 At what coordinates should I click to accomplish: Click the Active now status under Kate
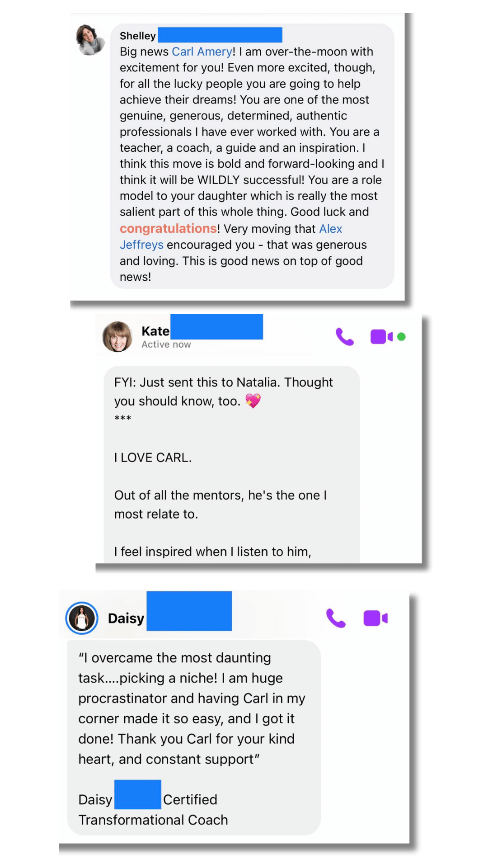166,344
